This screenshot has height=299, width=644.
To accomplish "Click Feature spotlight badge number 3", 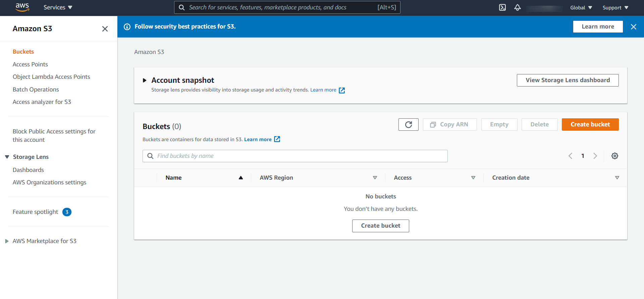I will point(67,212).
